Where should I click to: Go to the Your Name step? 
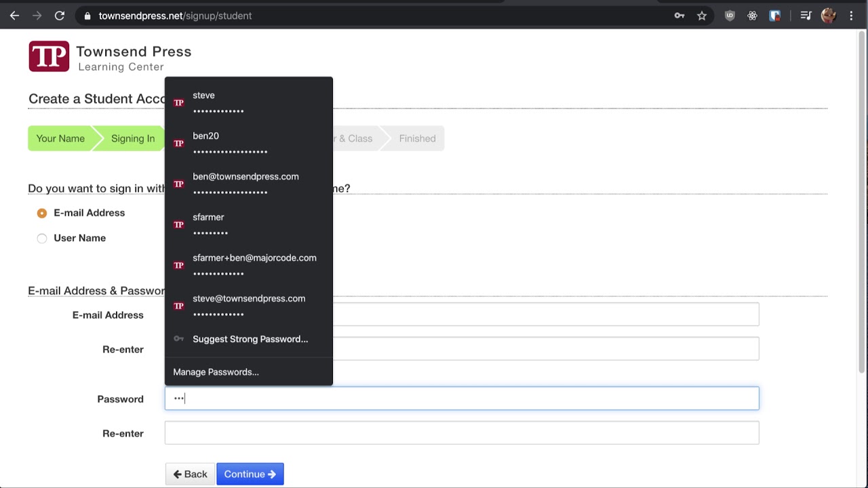pos(60,138)
